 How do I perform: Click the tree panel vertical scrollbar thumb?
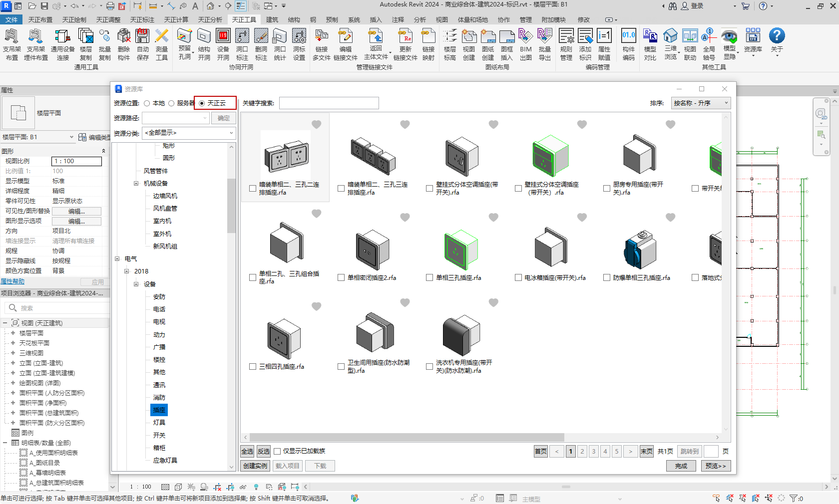pyautogui.click(x=231, y=206)
